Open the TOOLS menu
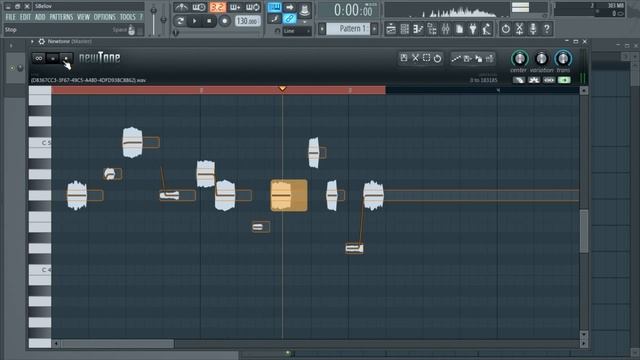The width and height of the screenshot is (640, 360). coord(128,17)
